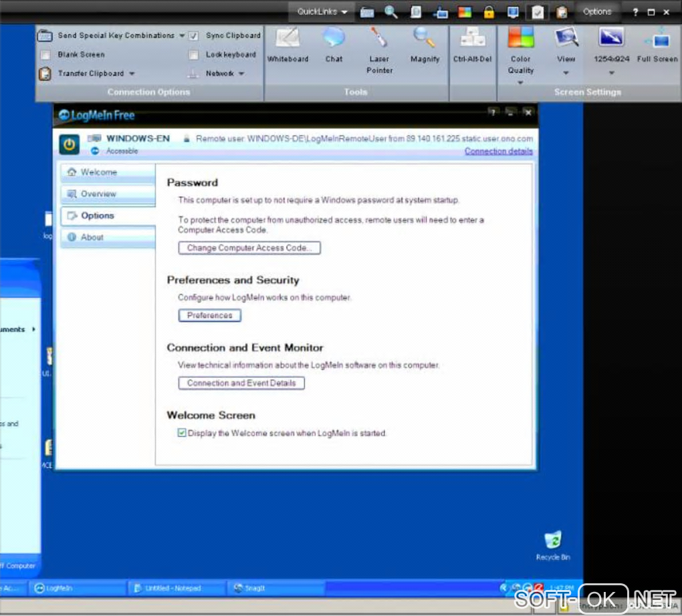682x616 pixels.
Task: Click the keyboard icon in top bar
Action: coord(367,12)
